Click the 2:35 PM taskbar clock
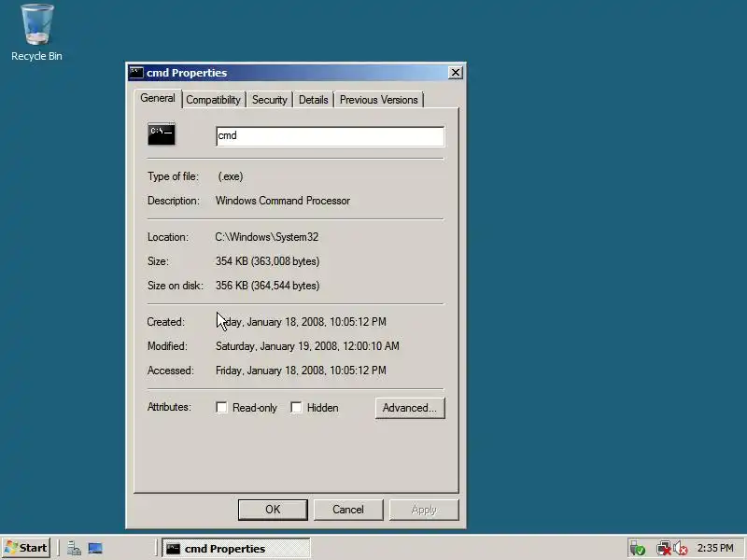 coord(715,548)
